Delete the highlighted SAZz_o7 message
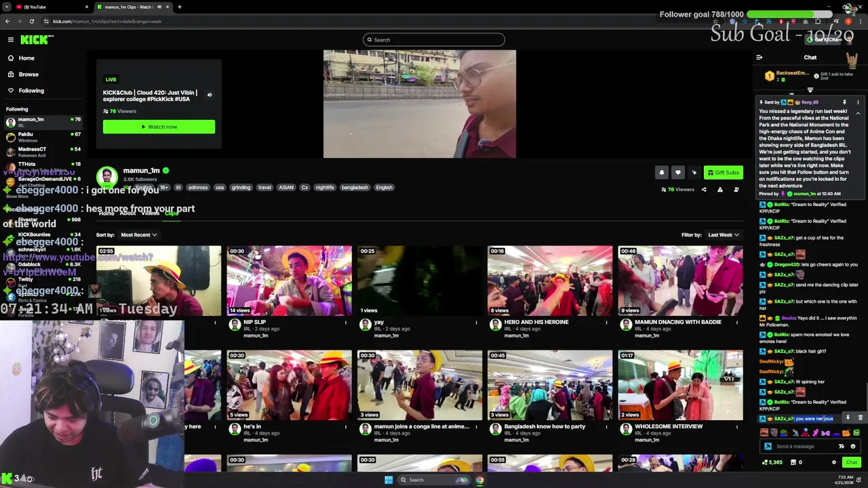The image size is (868, 488). (860, 418)
